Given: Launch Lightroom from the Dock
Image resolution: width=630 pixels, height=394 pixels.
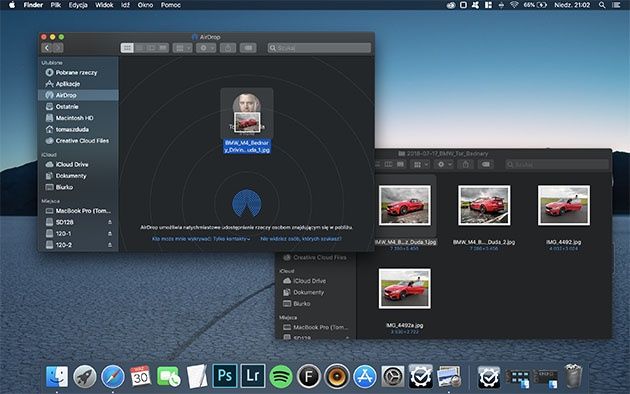Looking at the screenshot, I should (253, 376).
